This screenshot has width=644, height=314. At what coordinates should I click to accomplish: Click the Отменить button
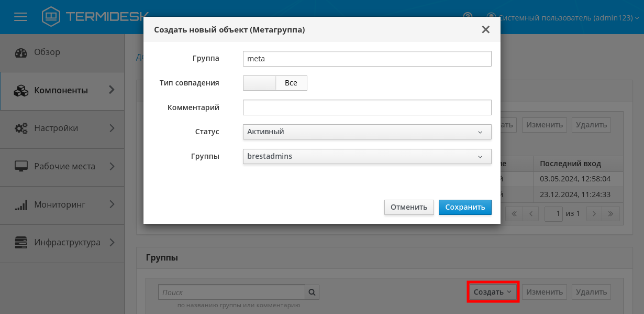click(409, 207)
